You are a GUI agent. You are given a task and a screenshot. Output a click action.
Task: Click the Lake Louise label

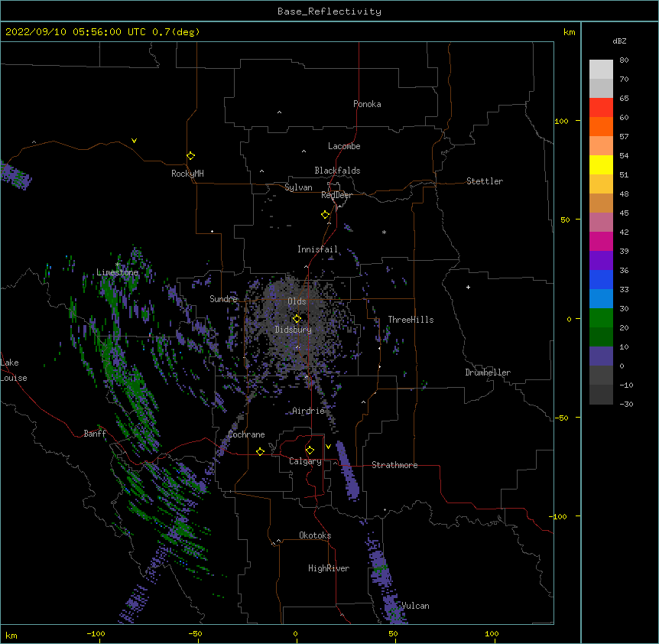(14, 370)
